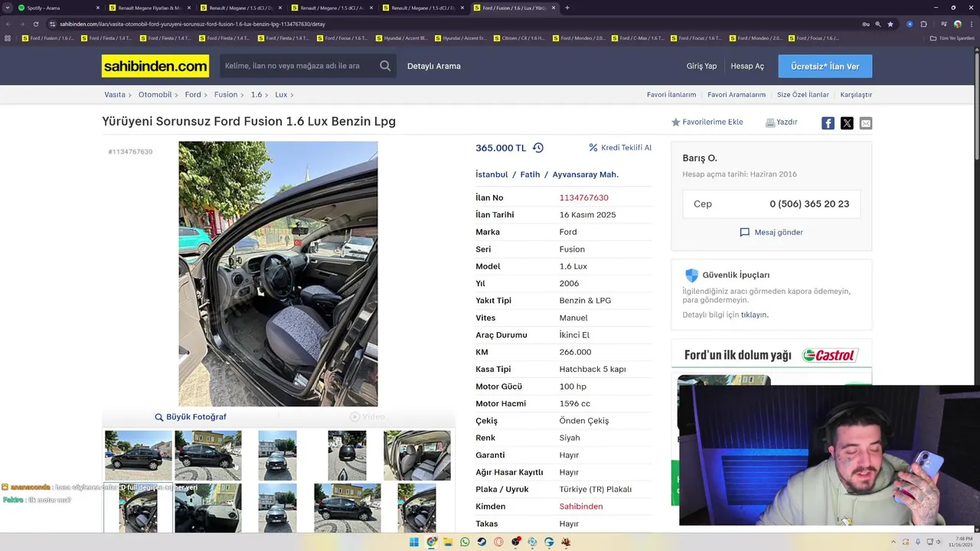
Task: Click the percent icon beside Kredi Teklifi Al
Action: [593, 148]
